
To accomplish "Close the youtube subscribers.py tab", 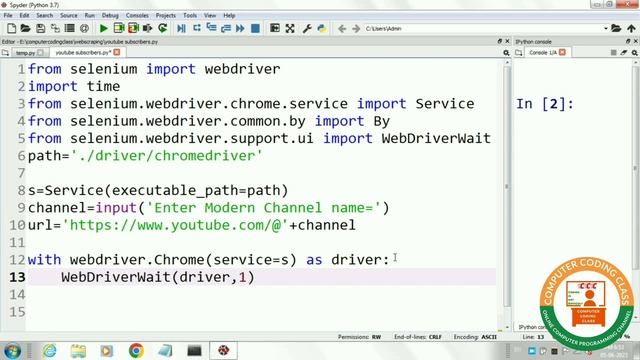I will point(117,52).
